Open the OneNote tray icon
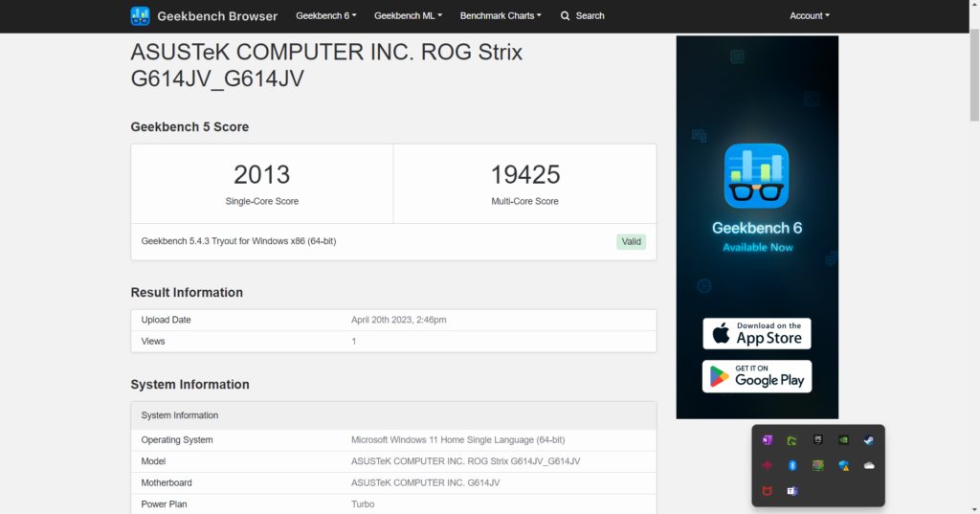Image resolution: width=980 pixels, height=514 pixels. (x=767, y=440)
